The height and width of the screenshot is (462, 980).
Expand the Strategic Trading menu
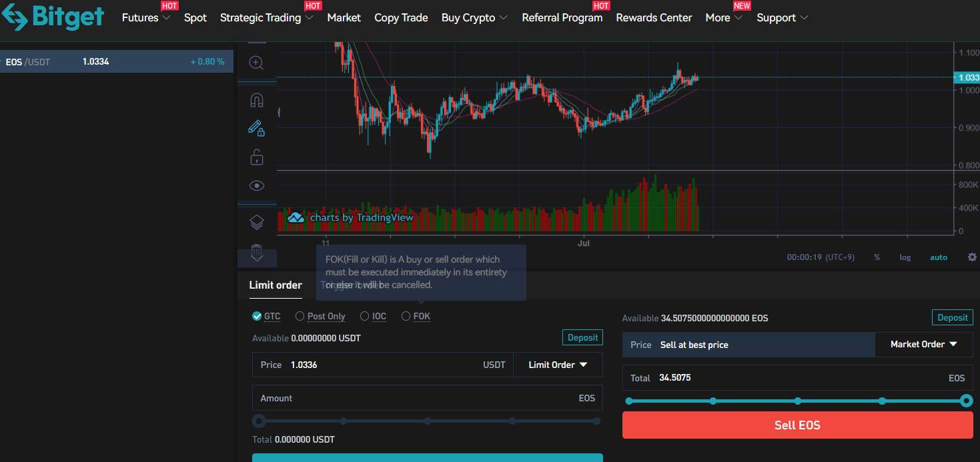267,18
